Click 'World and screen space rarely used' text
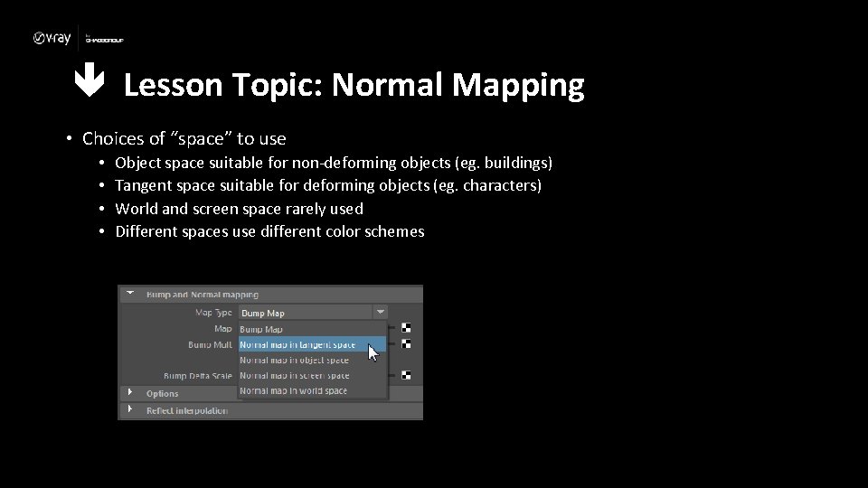This screenshot has width=868, height=488. coord(239,209)
